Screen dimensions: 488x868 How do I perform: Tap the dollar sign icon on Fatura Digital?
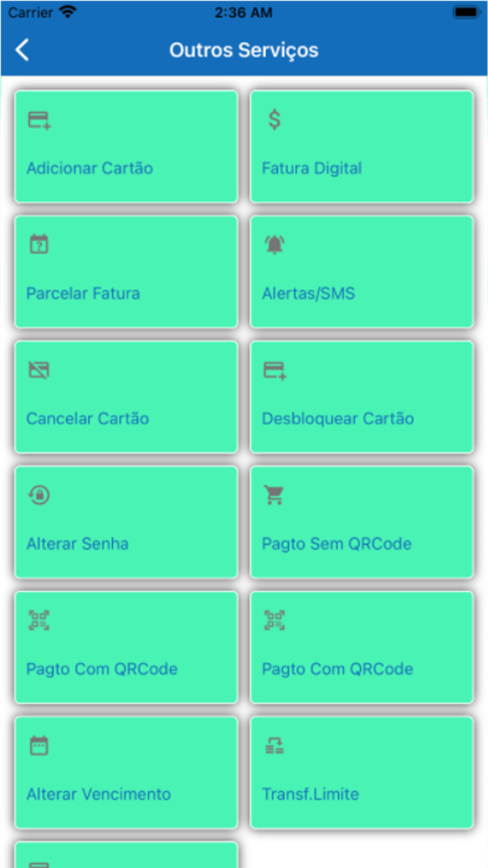[x=273, y=119]
